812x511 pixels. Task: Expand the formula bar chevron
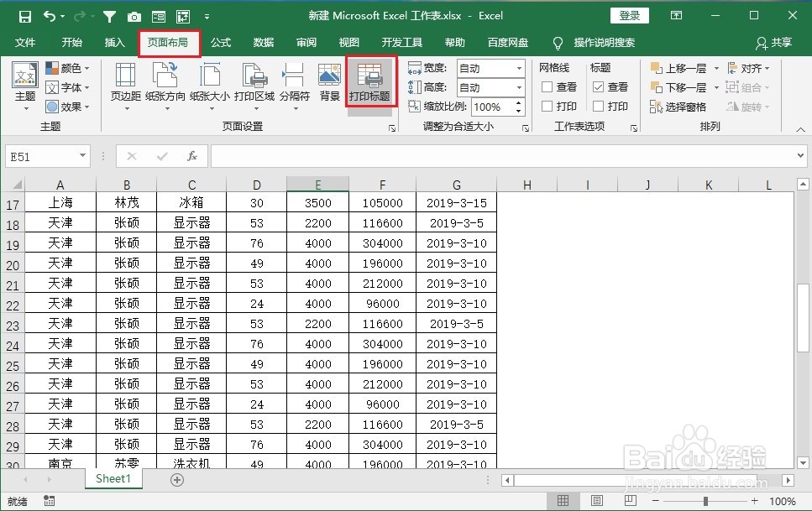coord(800,155)
